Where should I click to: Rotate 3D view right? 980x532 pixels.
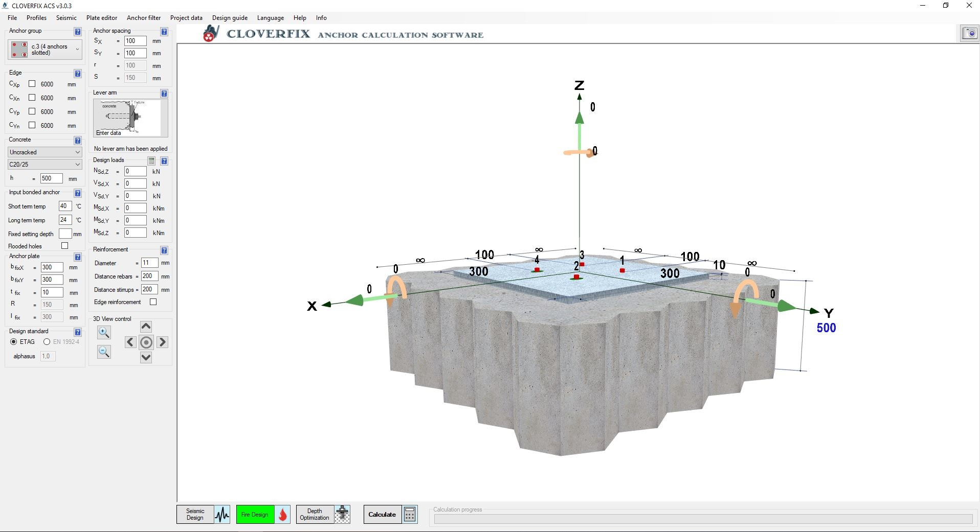(162, 342)
